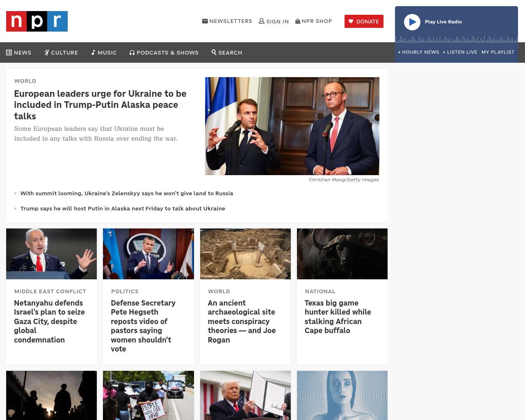This screenshot has height=420, width=525.
Task: Open Netanyahu defends Gaza City plan headline
Action: click(49, 321)
